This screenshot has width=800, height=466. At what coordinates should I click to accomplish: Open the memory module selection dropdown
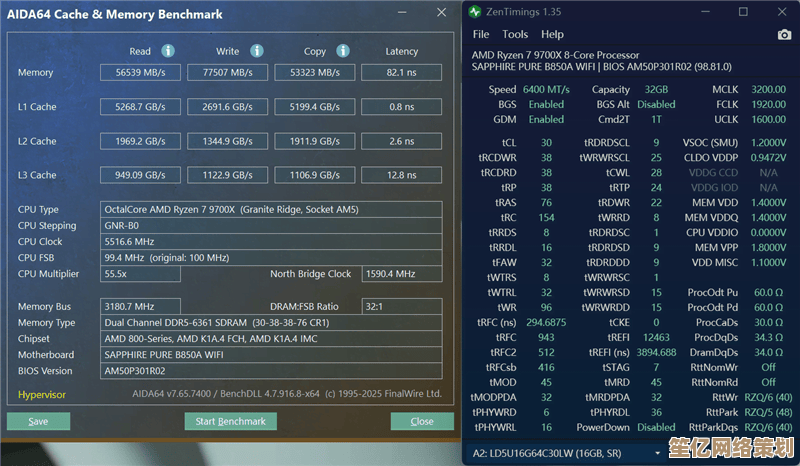tap(631, 453)
